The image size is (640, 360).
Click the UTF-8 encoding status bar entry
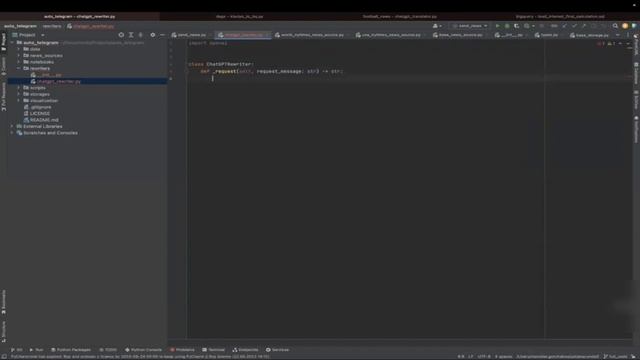(484, 357)
